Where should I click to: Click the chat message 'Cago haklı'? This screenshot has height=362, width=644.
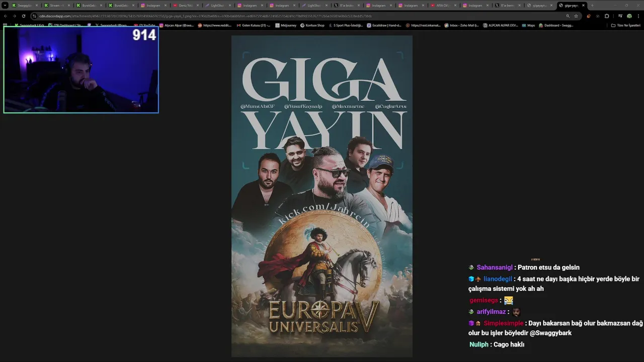coord(509,344)
